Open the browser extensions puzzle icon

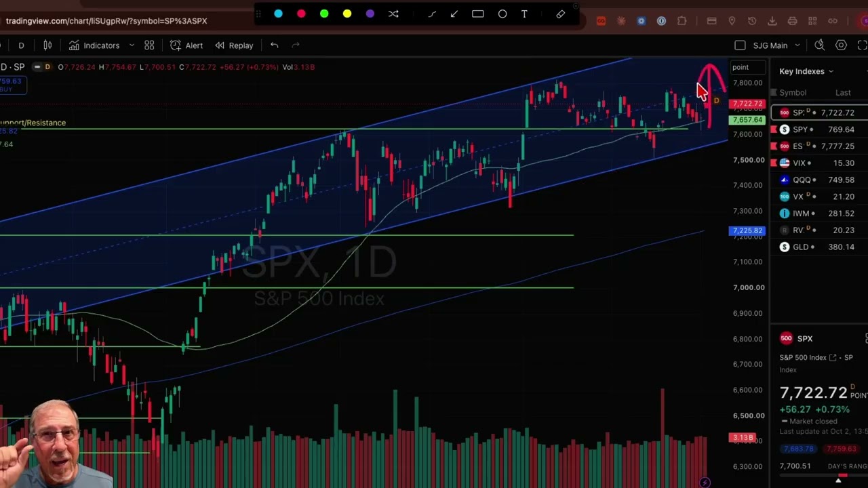pos(682,21)
